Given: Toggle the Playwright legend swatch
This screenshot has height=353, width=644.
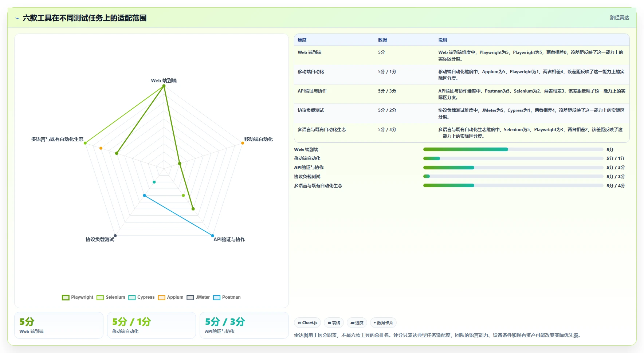Looking at the screenshot, I should (66, 298).
